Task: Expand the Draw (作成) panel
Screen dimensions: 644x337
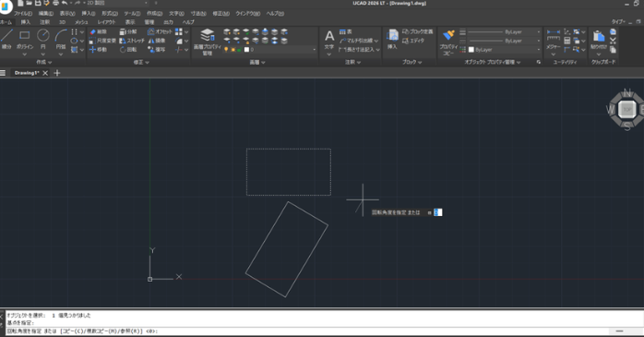Action: (x=44, y=62)
